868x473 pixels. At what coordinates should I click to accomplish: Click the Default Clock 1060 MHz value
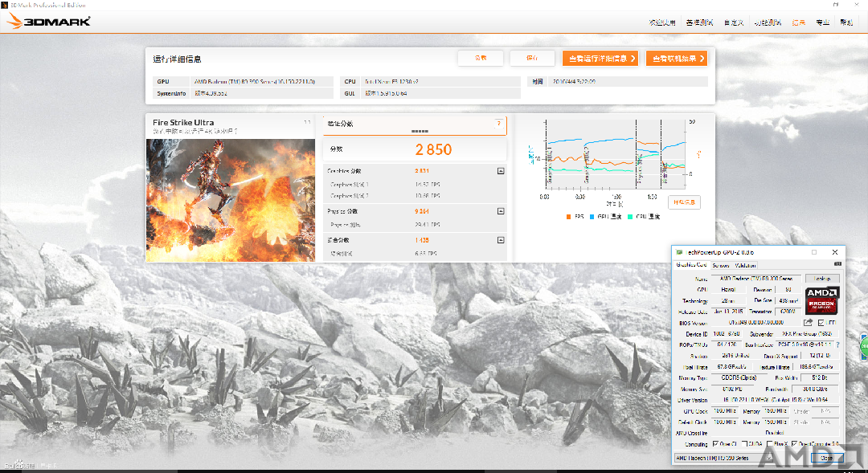725,422
